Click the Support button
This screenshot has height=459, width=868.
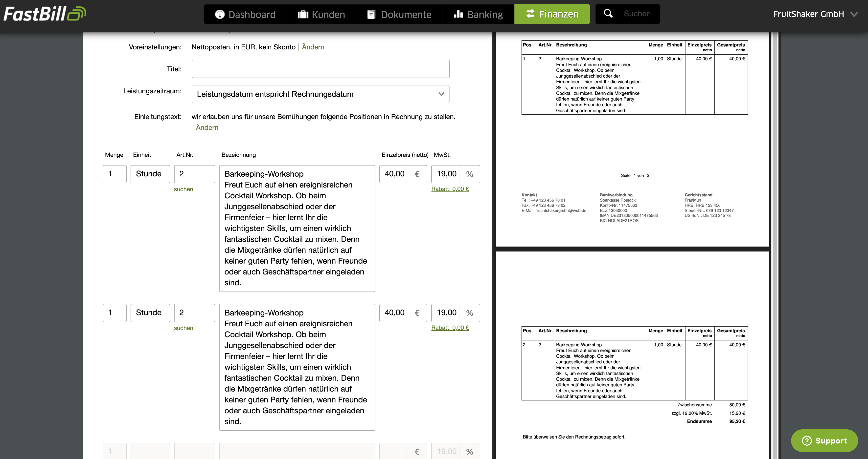824,440
